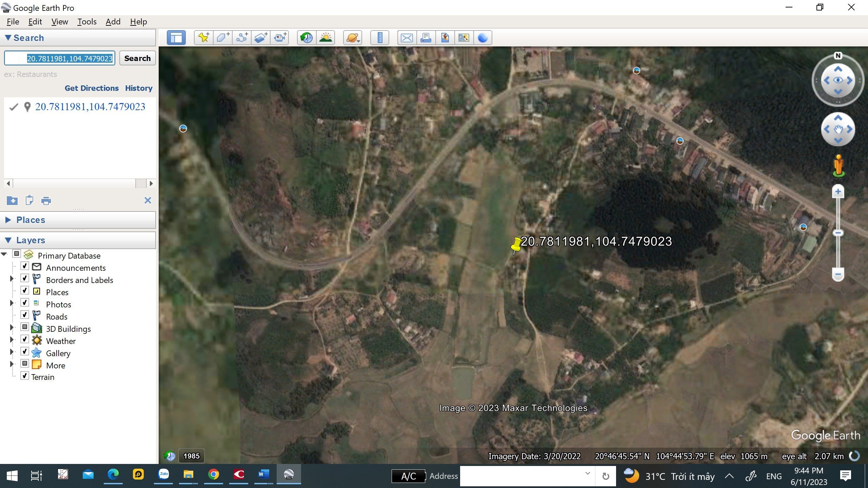Expand the Places panel
The width and height of the screenshot is (868, 488).
tap(8, 220)
